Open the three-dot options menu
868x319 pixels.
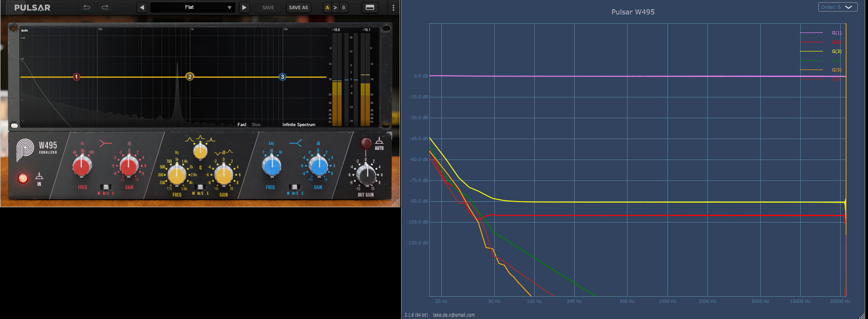(x=393, y=7)
